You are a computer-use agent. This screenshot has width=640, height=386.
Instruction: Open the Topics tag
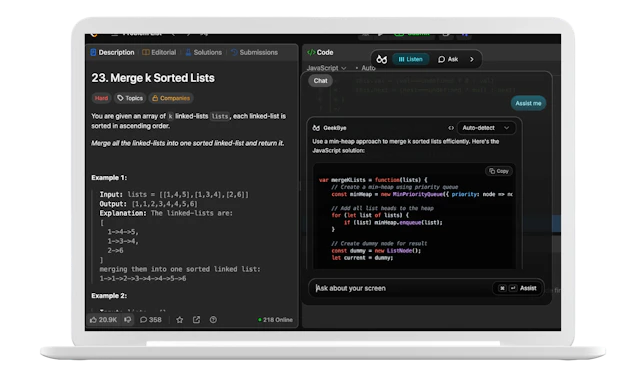click(x=130, y=98)
